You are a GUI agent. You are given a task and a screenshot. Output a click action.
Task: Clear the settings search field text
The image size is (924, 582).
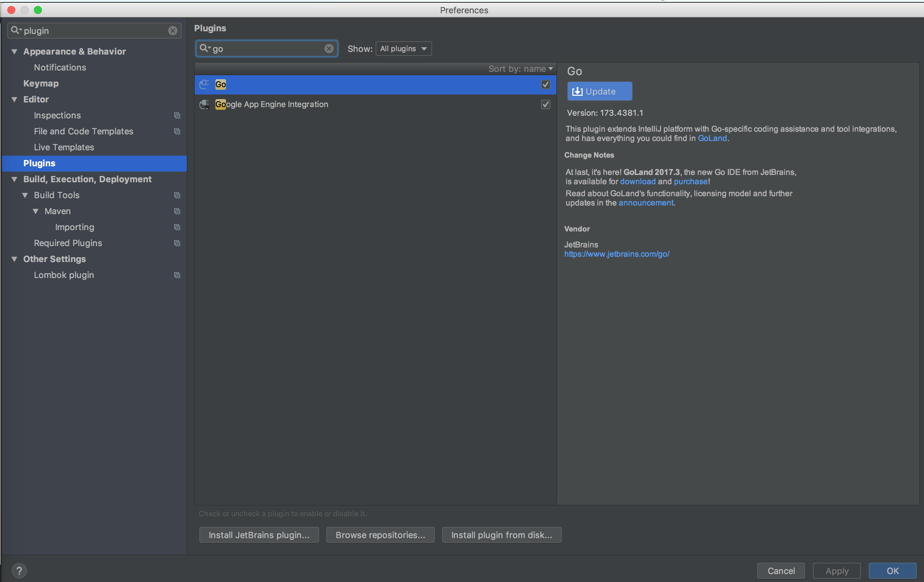coord(173,31)
